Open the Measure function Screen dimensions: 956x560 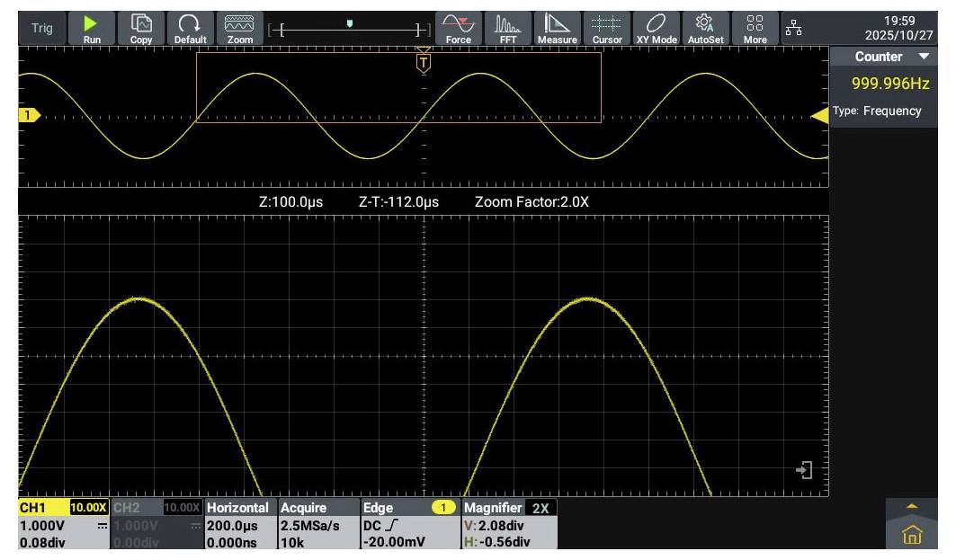pyautogui.click(x=557, y=25)
